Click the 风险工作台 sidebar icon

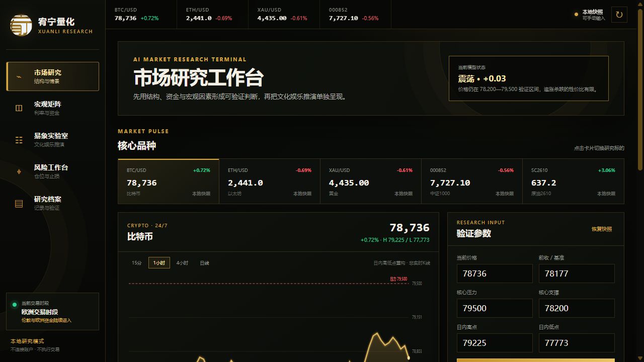19,171
